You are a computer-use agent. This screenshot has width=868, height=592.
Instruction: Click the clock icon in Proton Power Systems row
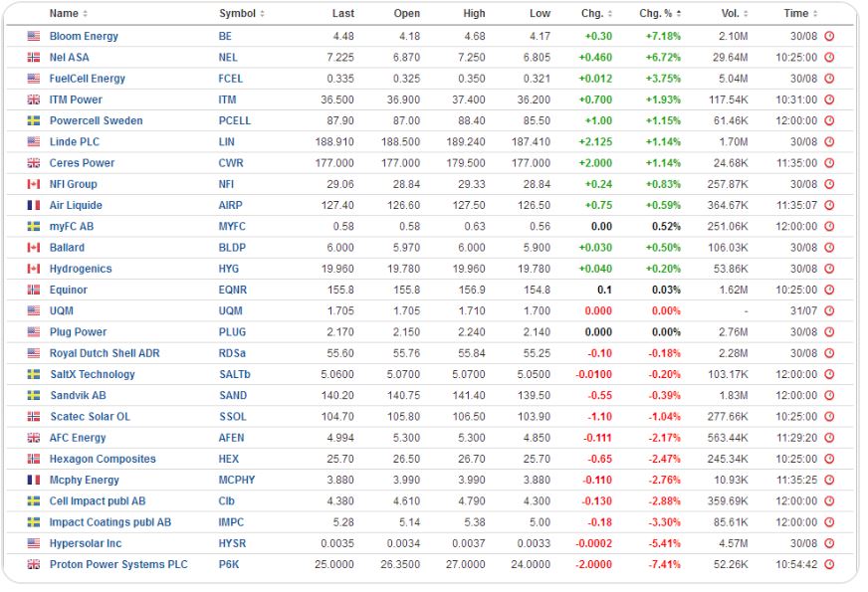tap(829, 565)
